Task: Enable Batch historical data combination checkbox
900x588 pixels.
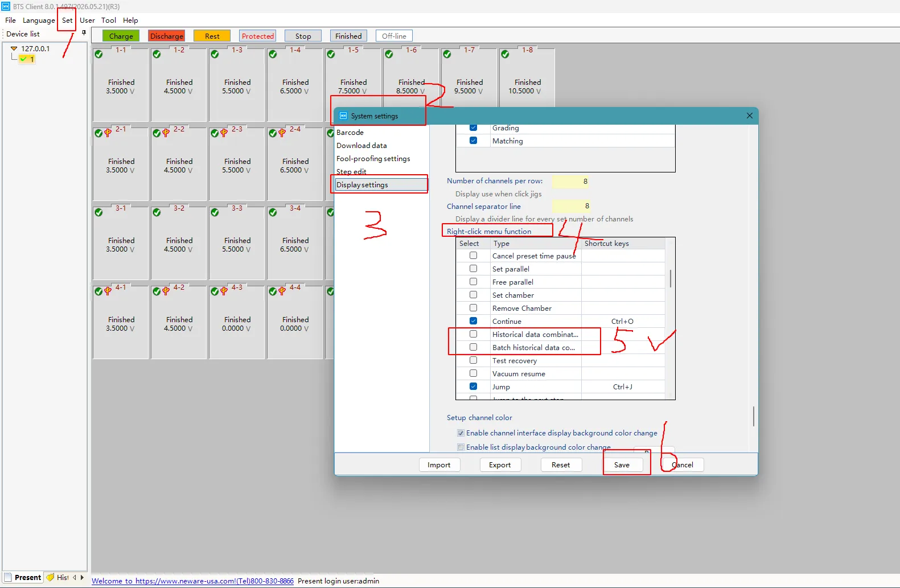Action: pos(473,347)
